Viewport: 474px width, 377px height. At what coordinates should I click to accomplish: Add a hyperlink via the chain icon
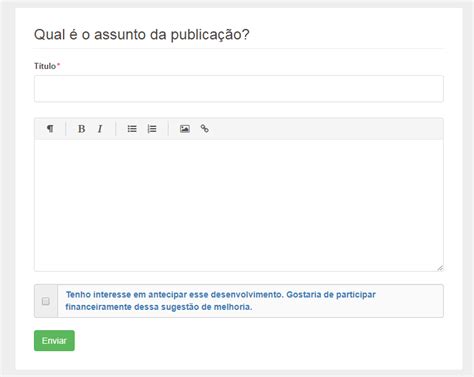[x=204, y=129]
